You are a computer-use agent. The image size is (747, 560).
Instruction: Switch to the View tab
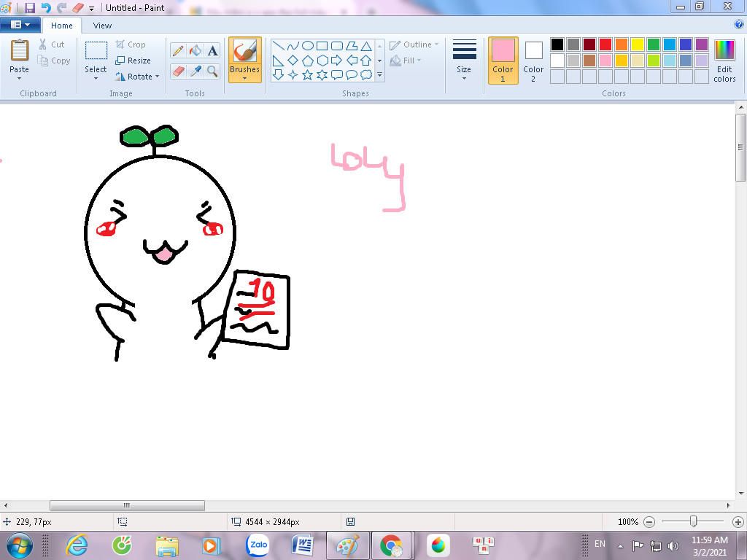102,26
